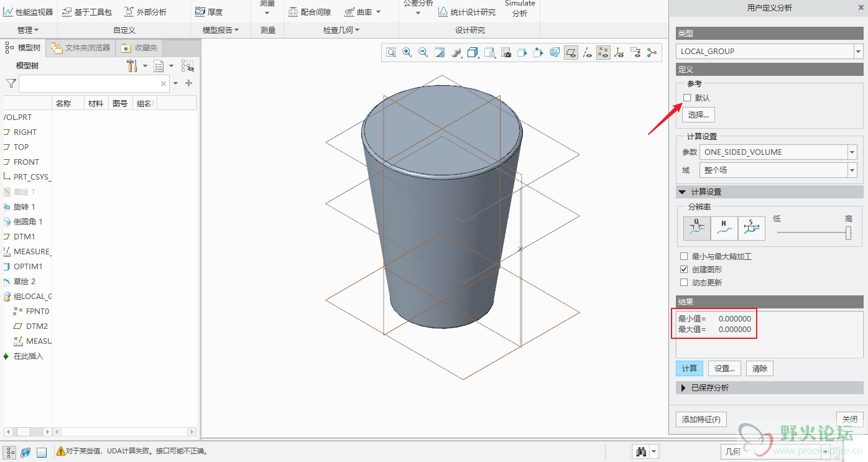Open the Performance Monitor (性能监视器) tool
Screen dimensions: 868x462
pos(28,12)
